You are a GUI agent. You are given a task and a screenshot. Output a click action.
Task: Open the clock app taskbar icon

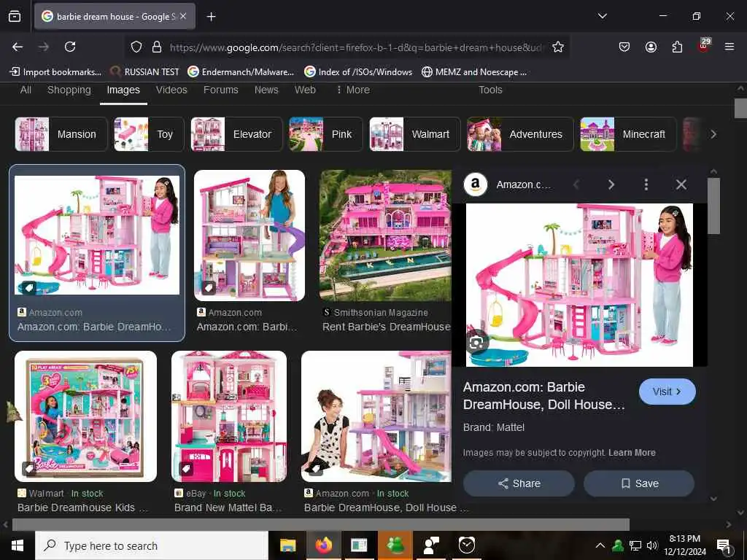point(466,545)
